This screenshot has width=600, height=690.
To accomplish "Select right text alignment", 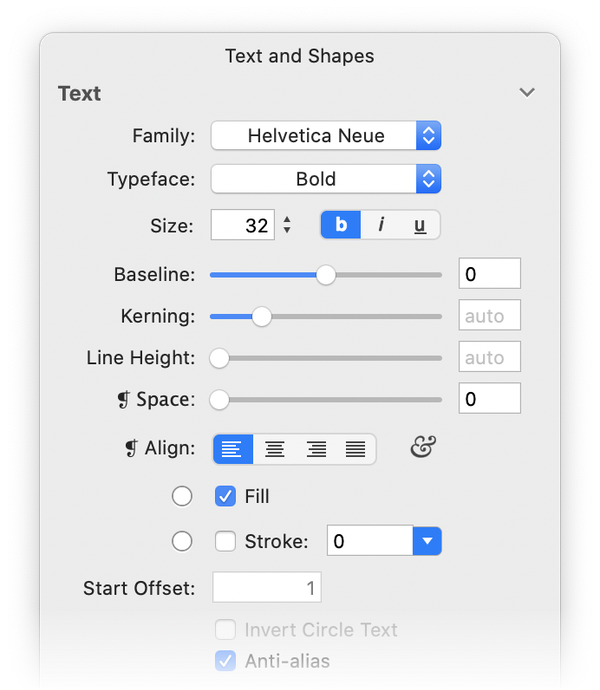I will click(x=316, y=449).
